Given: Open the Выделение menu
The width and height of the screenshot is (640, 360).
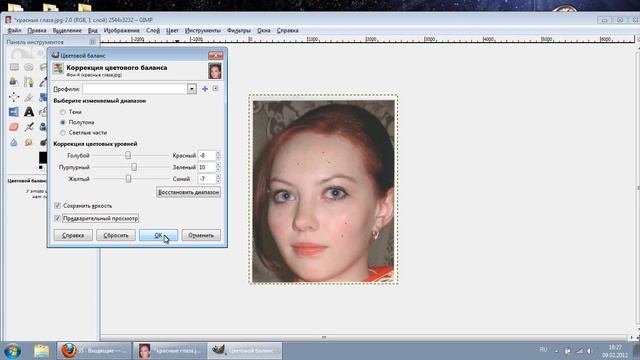Looking at the screenshot, I should coord(67,31).
